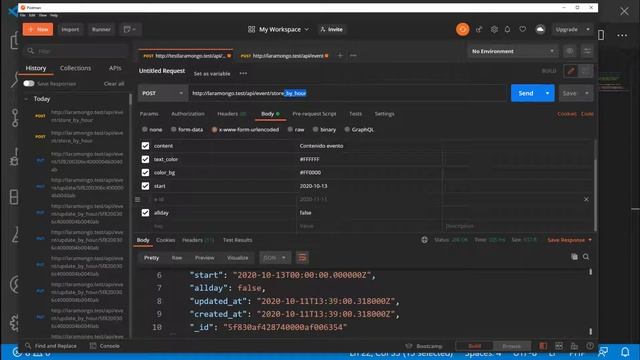The image size is (640, 360).
Task: Open the POST method dropdown
Action: pos(162,93)
